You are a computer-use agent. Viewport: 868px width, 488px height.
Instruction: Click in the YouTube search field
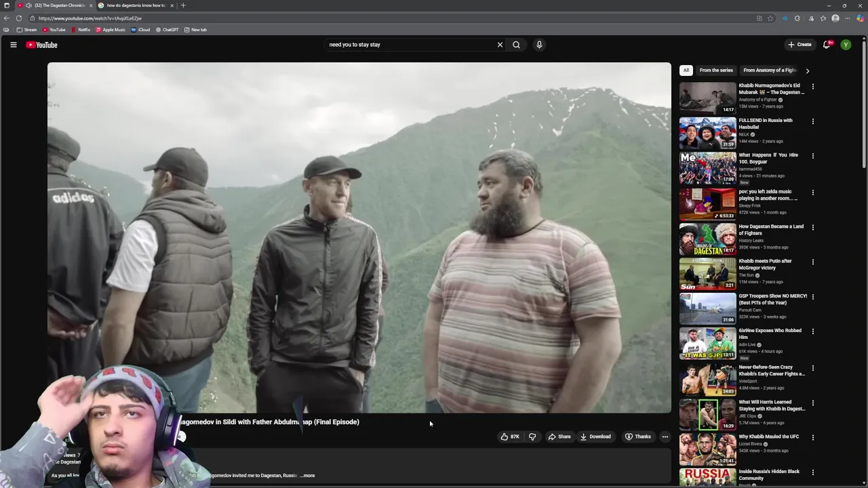pyautogui.click(x=410, y=45)
